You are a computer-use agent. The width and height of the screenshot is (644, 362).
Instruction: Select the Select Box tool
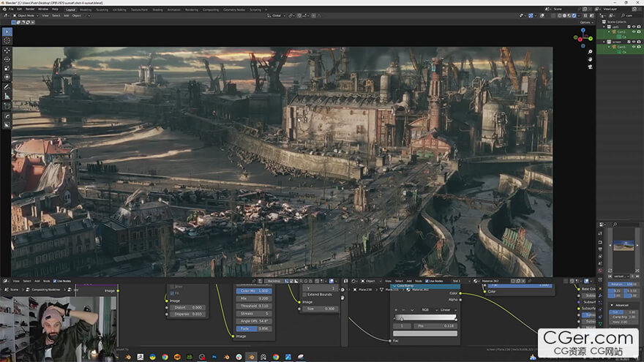click(7, 31)
